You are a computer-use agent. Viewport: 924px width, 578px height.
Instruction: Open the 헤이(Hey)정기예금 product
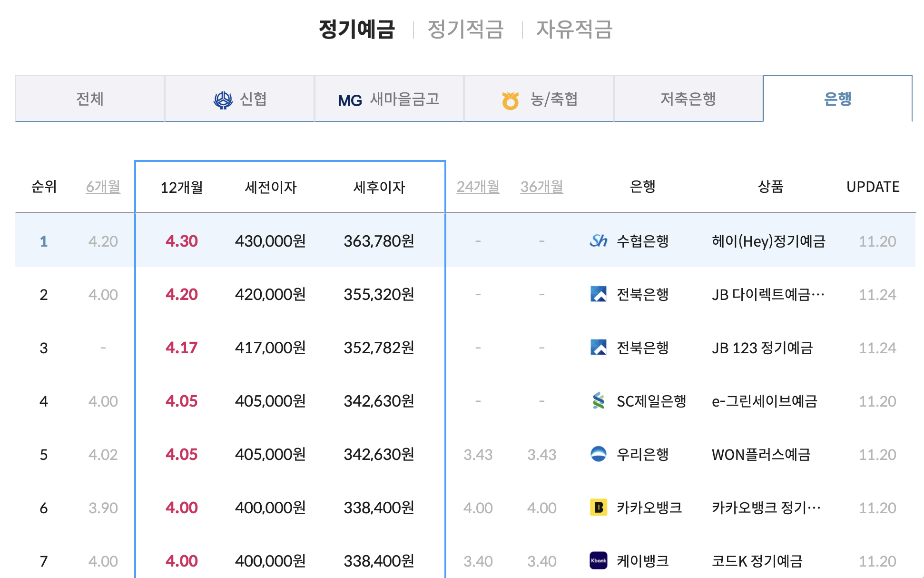coord(768,241)
